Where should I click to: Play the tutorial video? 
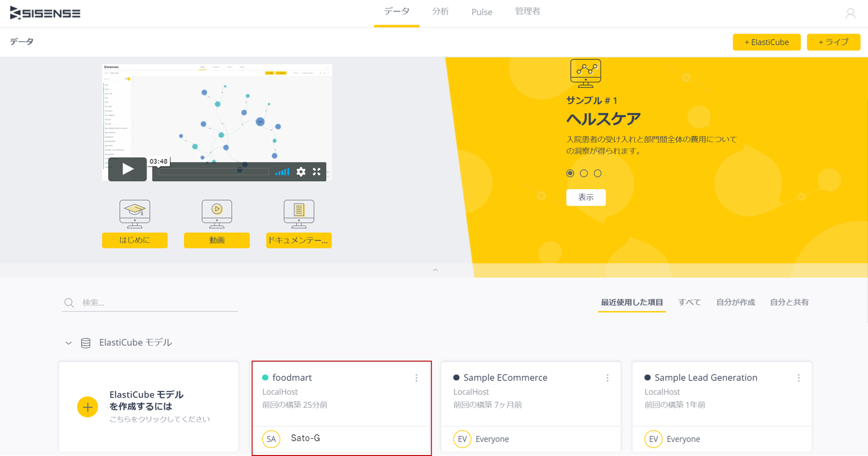pos(127,169)
